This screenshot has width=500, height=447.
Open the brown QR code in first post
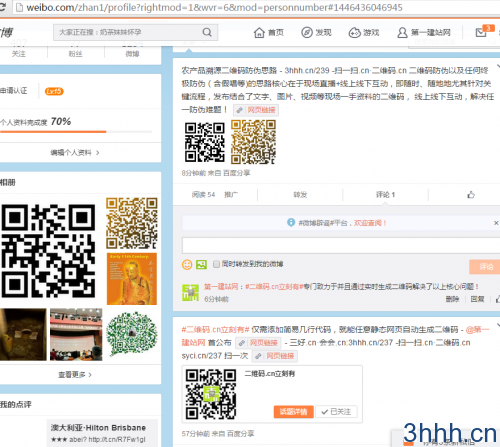(253, 142)
